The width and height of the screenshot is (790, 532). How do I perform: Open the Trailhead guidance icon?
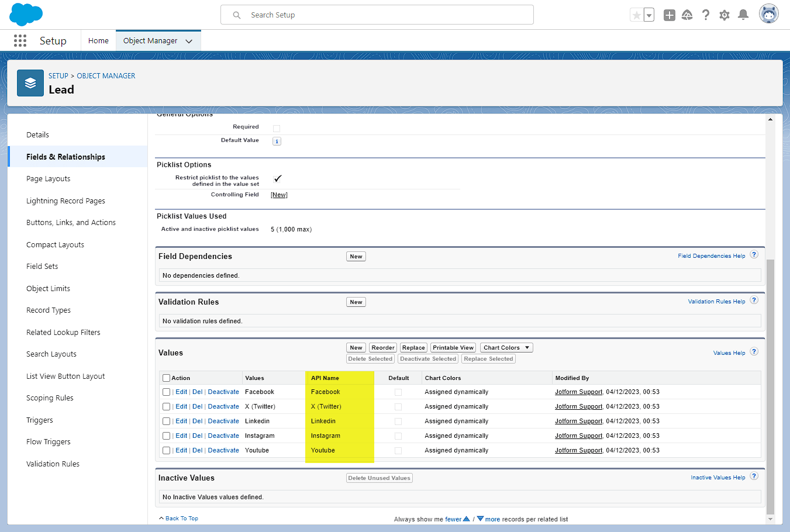pos(687,15)
